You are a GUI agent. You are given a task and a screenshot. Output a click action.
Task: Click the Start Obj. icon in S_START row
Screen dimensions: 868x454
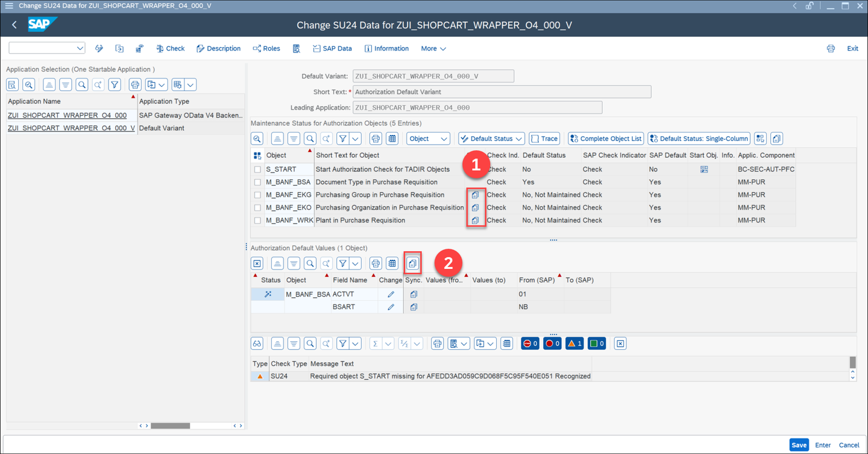[x=704, y=169]
